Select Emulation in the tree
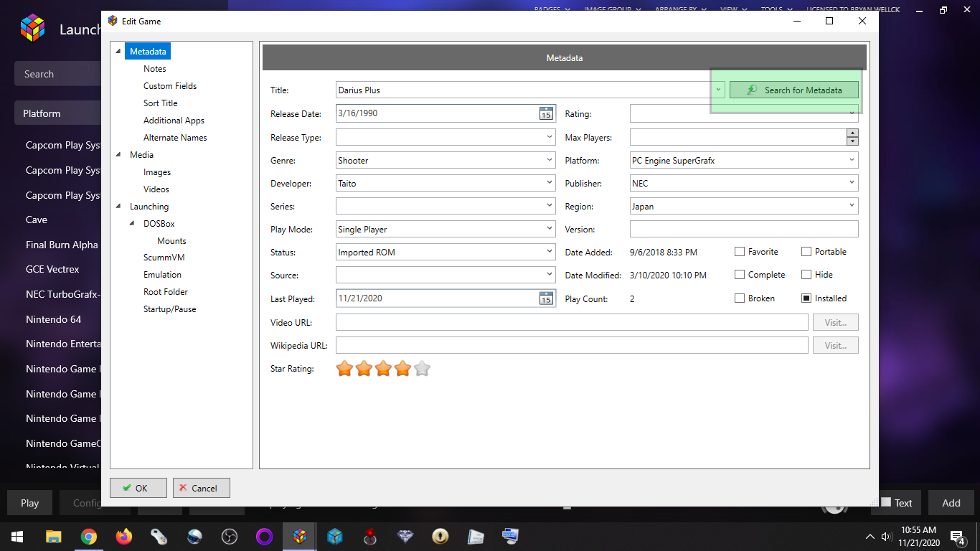Viewport: 980px width, 551px height. 162,275
